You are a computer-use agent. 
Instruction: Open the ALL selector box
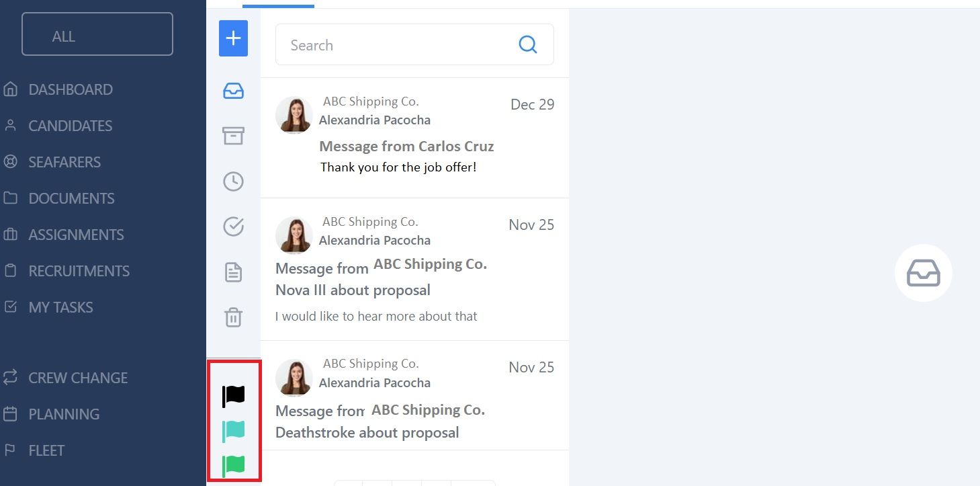(x=97, y=34)
